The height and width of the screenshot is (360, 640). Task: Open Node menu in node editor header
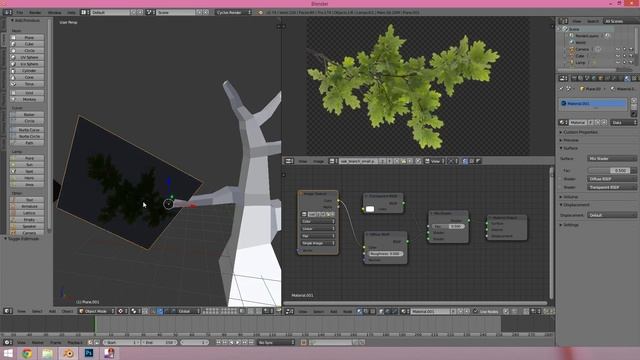(x=347, y=311)
